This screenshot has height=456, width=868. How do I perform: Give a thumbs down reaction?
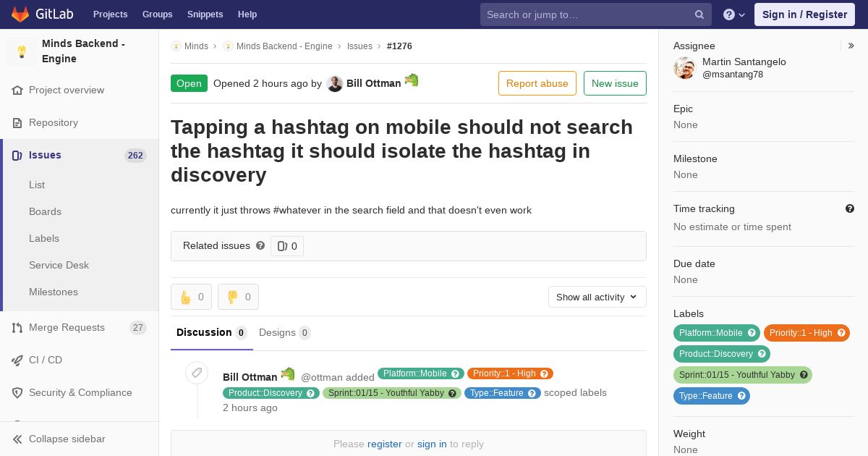(238, 297)
